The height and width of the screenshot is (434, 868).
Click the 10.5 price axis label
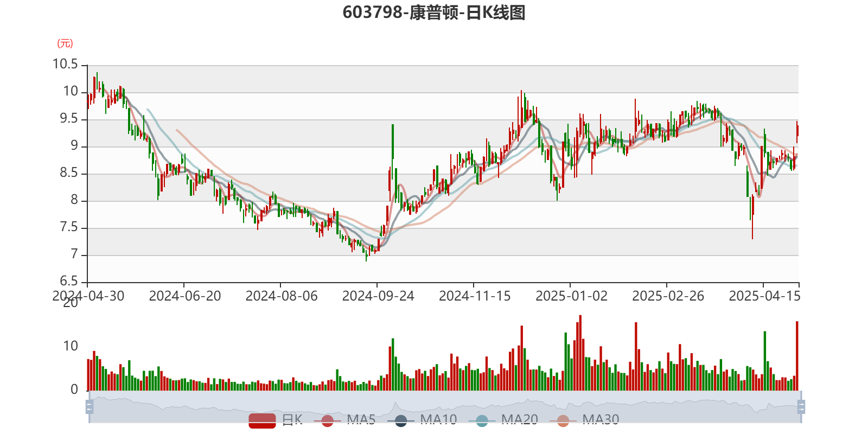click(x=65, y=65)
